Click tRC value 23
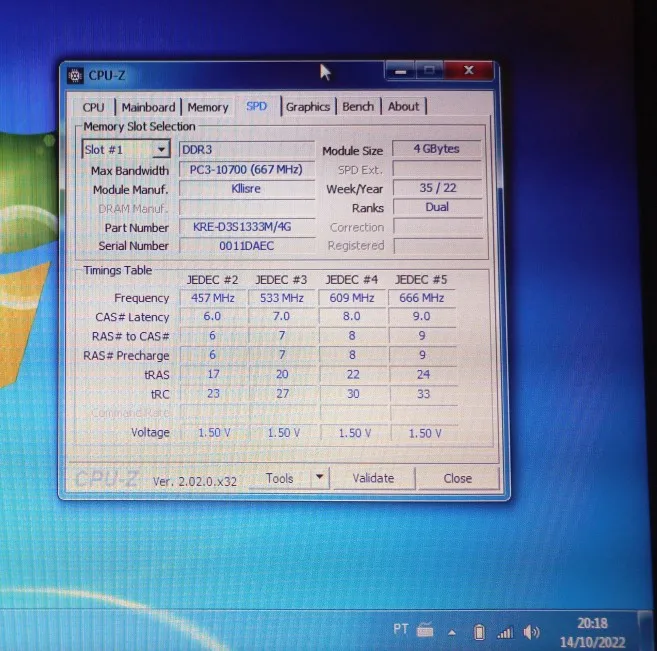The width and height of the screenshot is (657, 651). tap(213, 393)
